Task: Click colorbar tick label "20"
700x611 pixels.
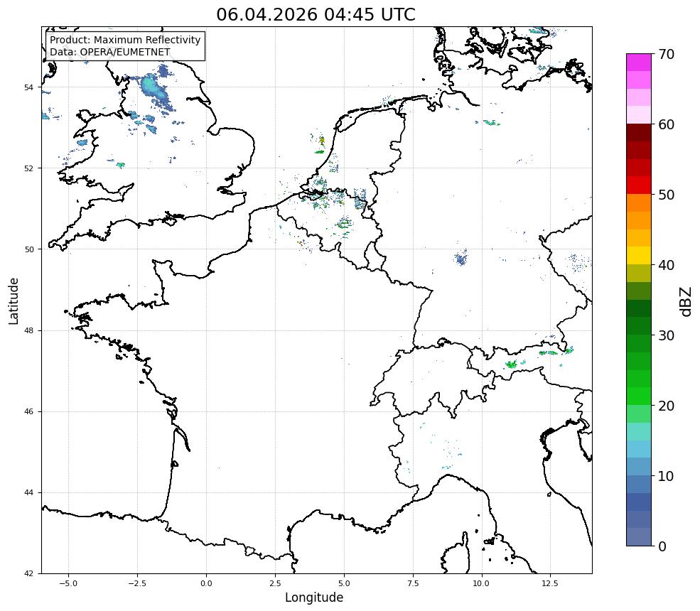Action: click(666, 406)
